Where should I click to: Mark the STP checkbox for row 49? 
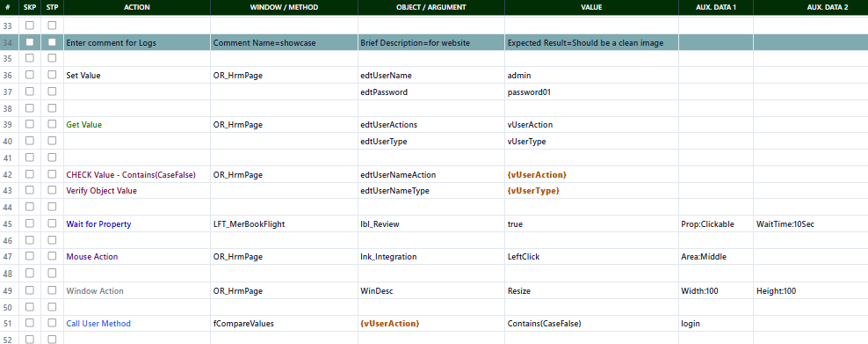52,290
